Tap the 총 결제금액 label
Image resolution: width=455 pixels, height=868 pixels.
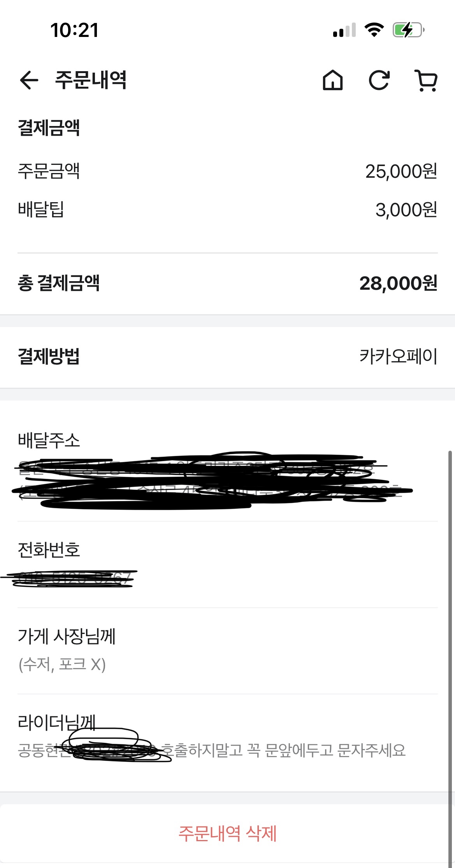click(x=59, y=283)
